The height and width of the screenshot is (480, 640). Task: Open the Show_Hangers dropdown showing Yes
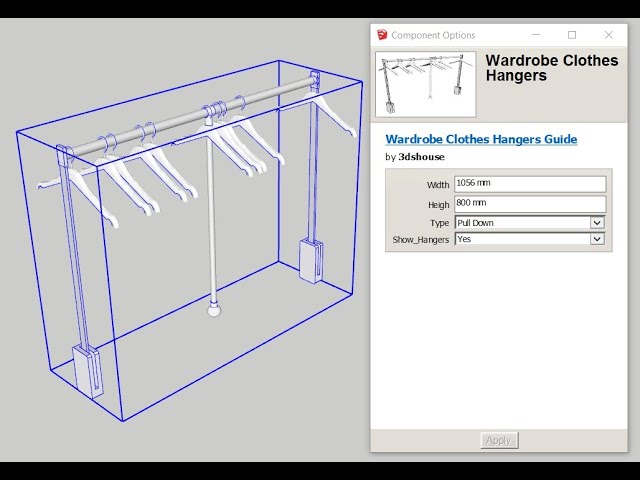530,239
